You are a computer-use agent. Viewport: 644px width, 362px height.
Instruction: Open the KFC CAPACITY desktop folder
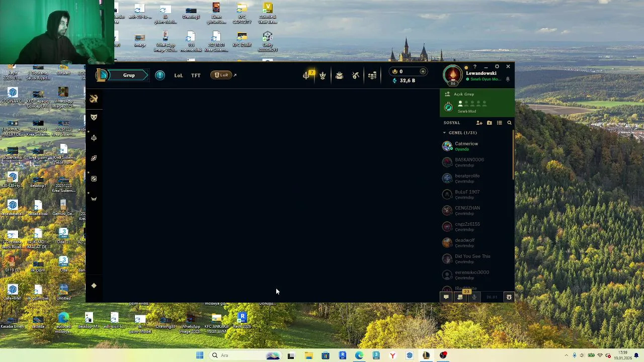pos(242,14)
